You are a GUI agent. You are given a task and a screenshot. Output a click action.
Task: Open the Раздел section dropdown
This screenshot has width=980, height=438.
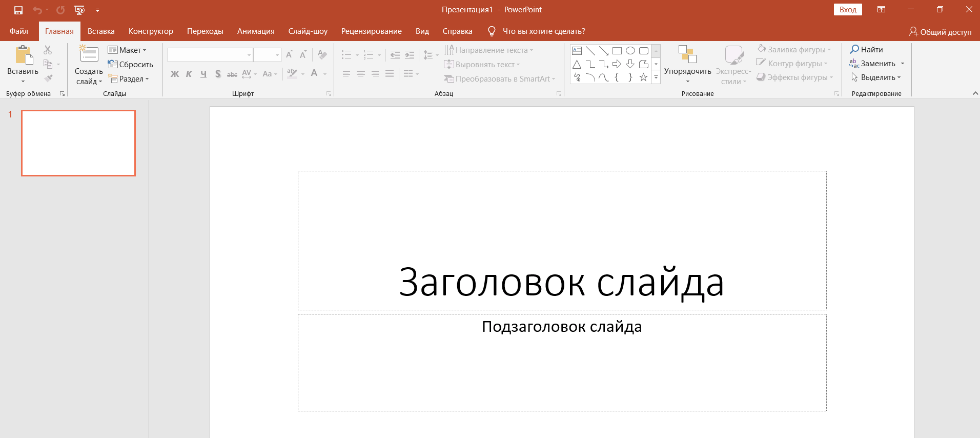pyautogui.click(x=129, y=78)
